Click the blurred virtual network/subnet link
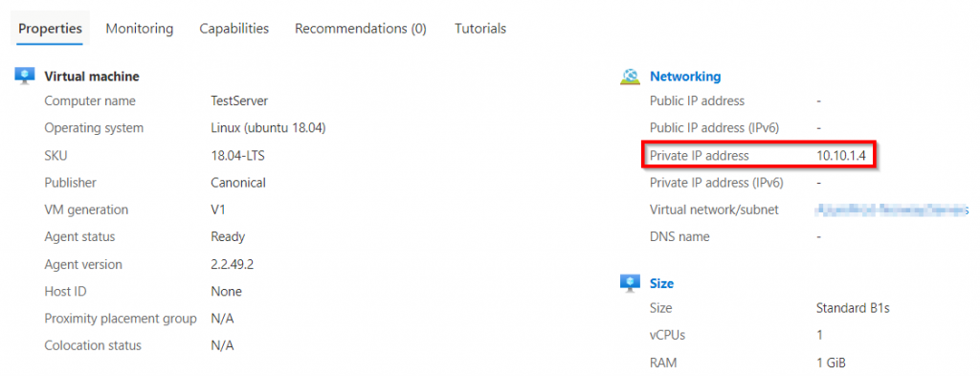Screen dimensions: 980x376 coord(892,210)
